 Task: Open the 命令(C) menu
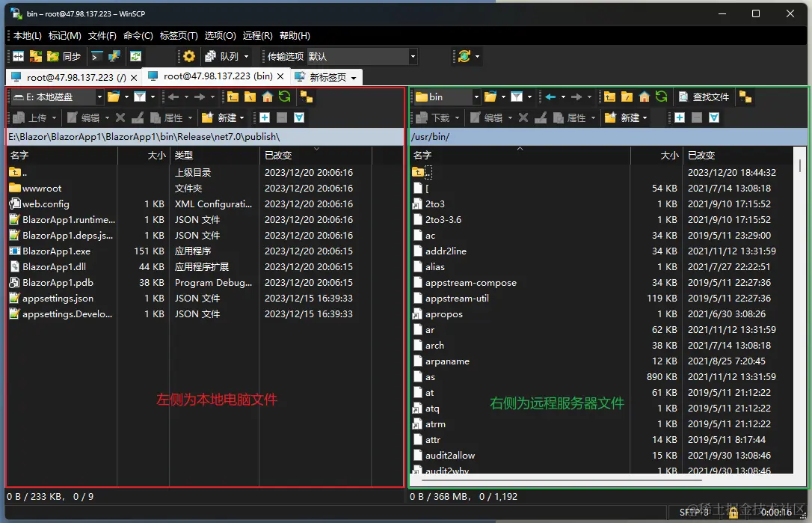point(138,35)
